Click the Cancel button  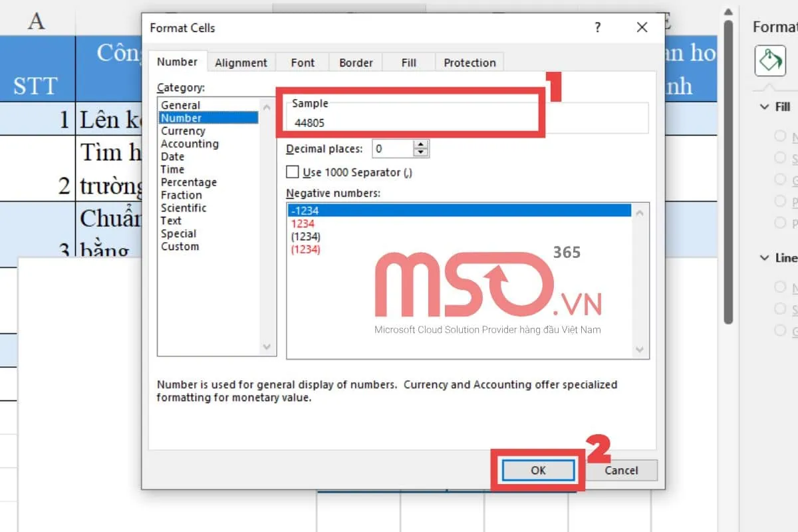pos(621,470)
